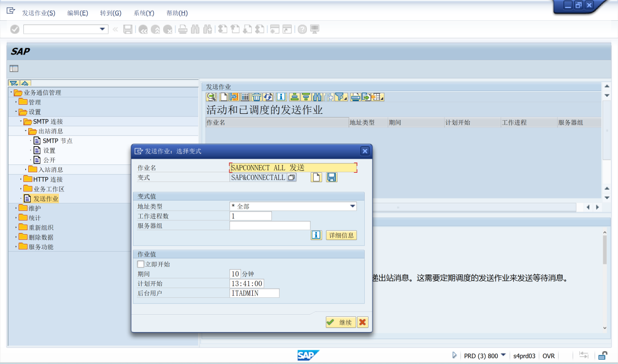Click the 详细信息 button
618x364 pixels.
pos(341,235)
